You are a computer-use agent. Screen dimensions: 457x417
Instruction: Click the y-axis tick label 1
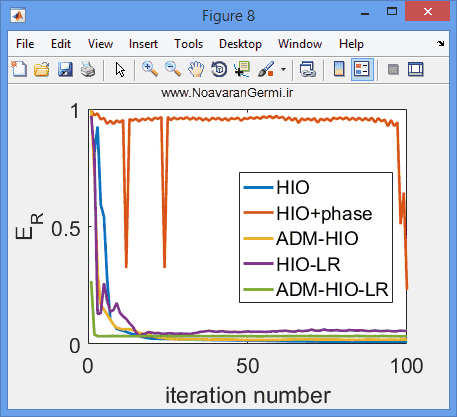pos(75,111)
